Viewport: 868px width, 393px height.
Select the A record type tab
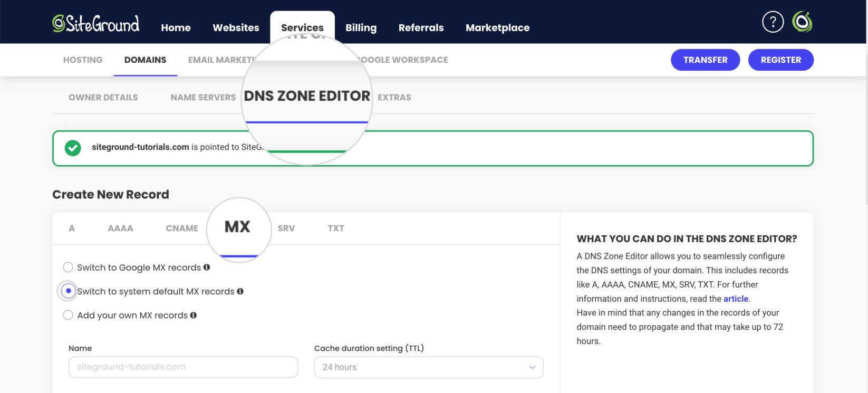[x=72, y=228]
